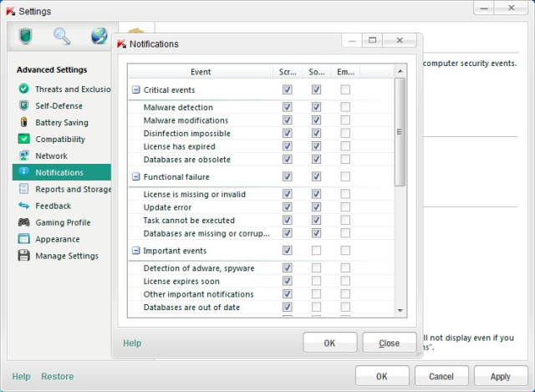Select Reports and Storage in sidebar
Screen dimensions: 535x392
click(73, 190)
